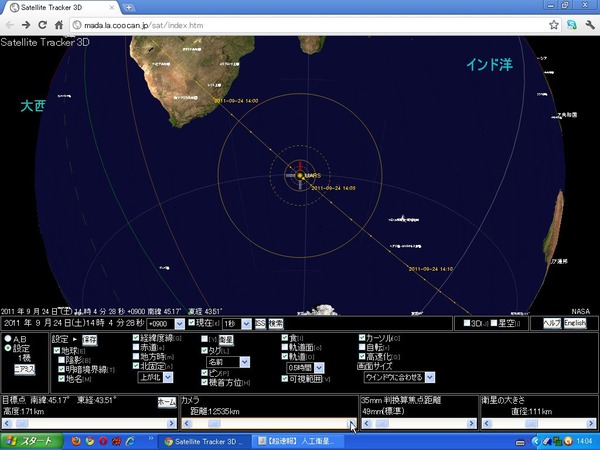Screen dimensions: 600x450
Task: Switch language with the English button
Action: (x=575, y=323)
